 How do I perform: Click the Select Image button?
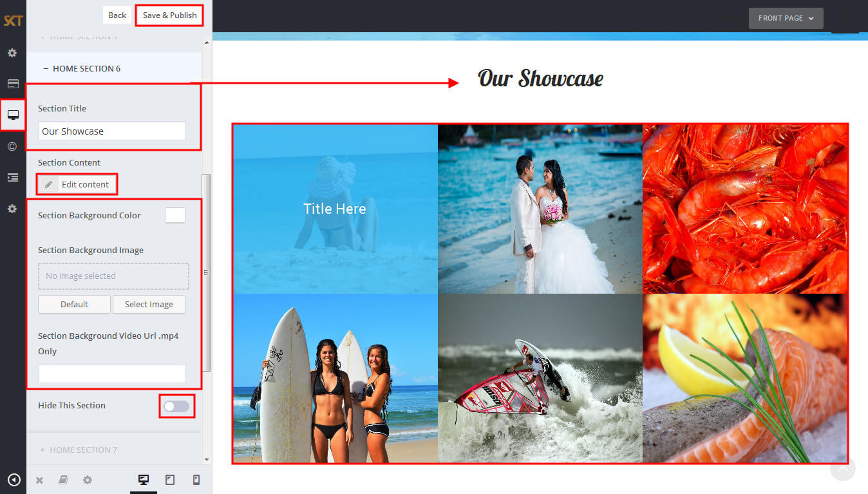tap(149, 304)
